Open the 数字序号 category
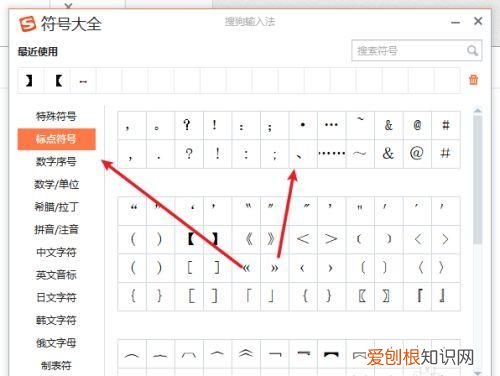Screen dimensions: 500x376 tap(56, 162)
